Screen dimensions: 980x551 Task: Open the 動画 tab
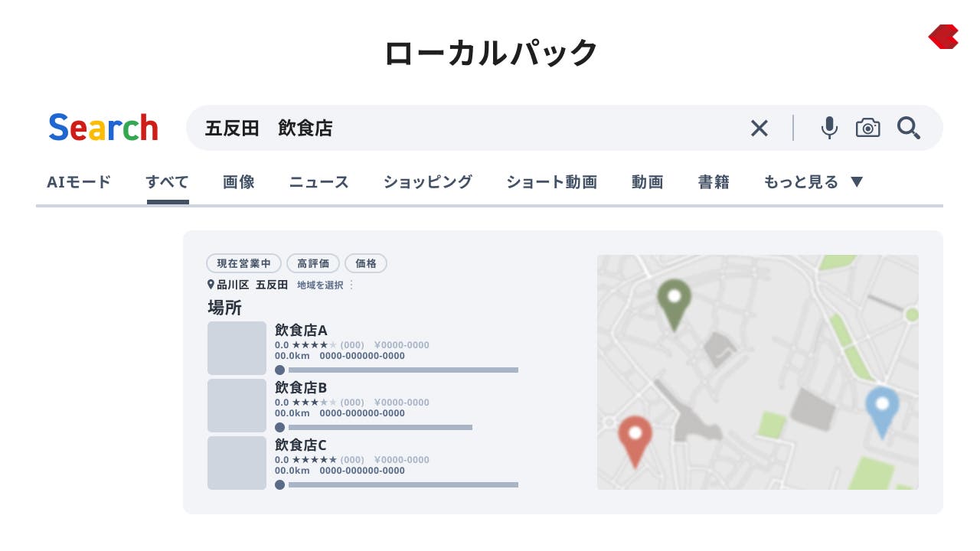pyautogui.click(x=647, y=182)
